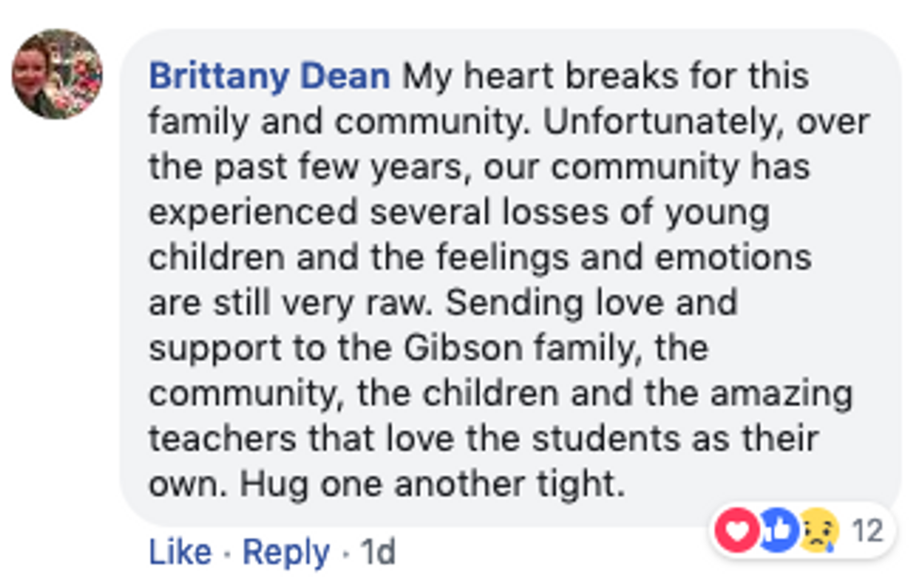This screenshot has height=586, width=924.
Task: Click the red heart reaction icon
Action: point(736,531)
